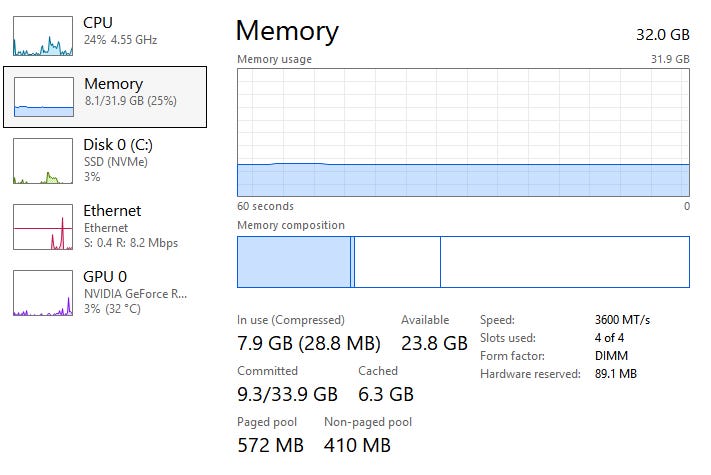Image resolution: width=711 pixels, height=475 pixels.
Task: Click the Available 23.8 GB value
Action: [434, 344]
